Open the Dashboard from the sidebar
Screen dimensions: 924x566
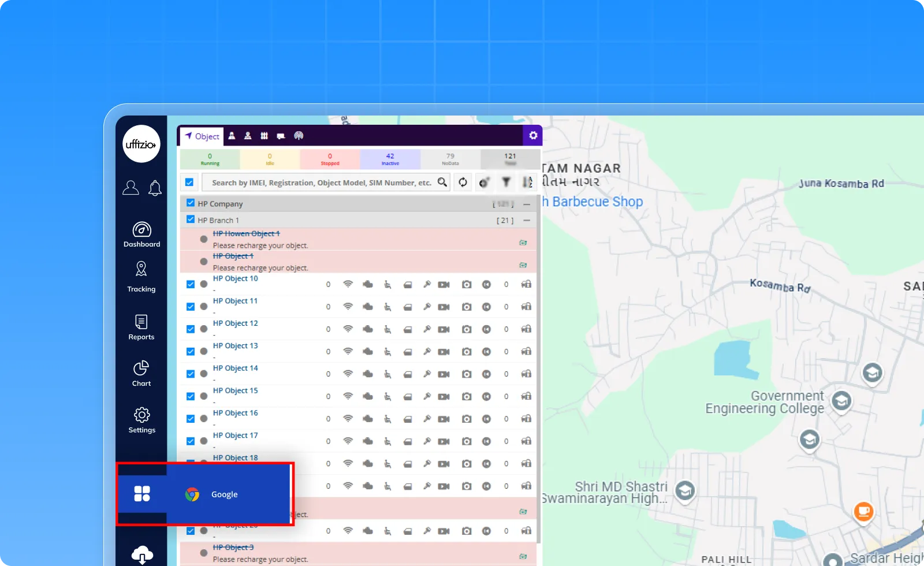[141, 234]
